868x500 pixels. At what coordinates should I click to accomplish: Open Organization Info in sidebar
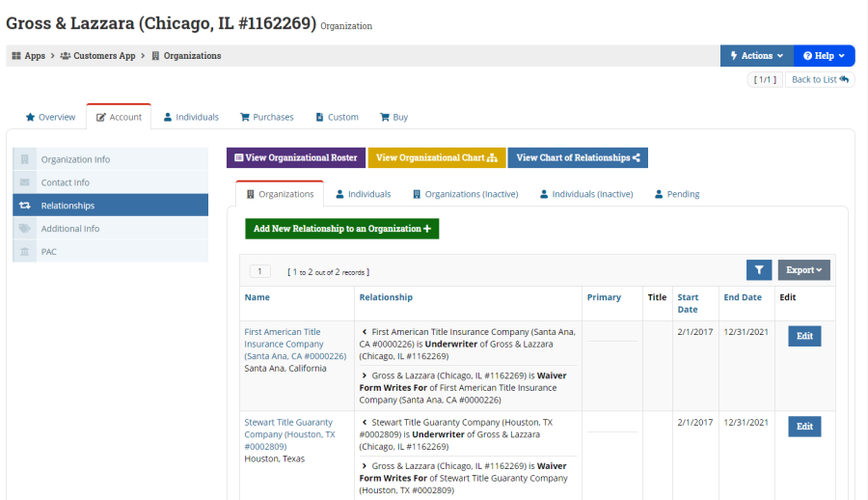tap(111, 159)
